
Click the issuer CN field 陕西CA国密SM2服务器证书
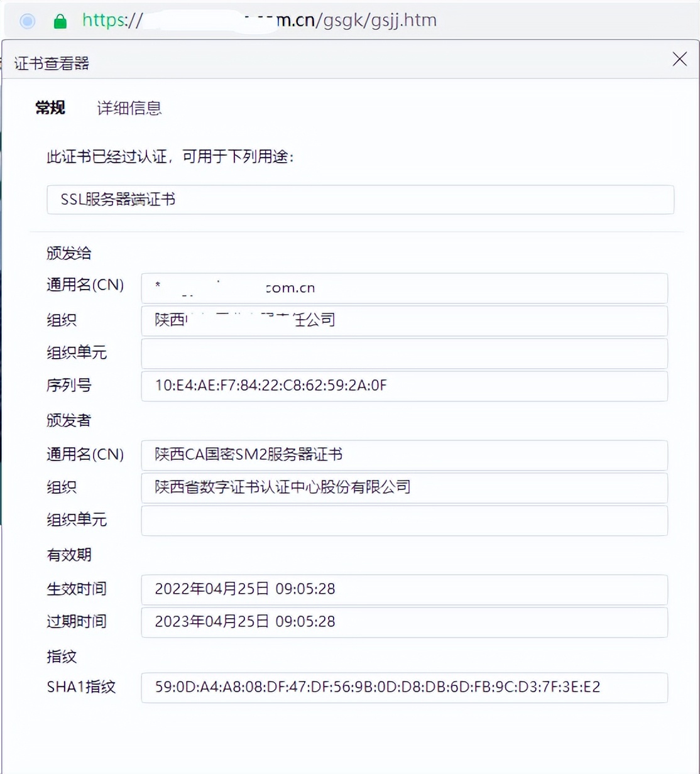(405, 455)
